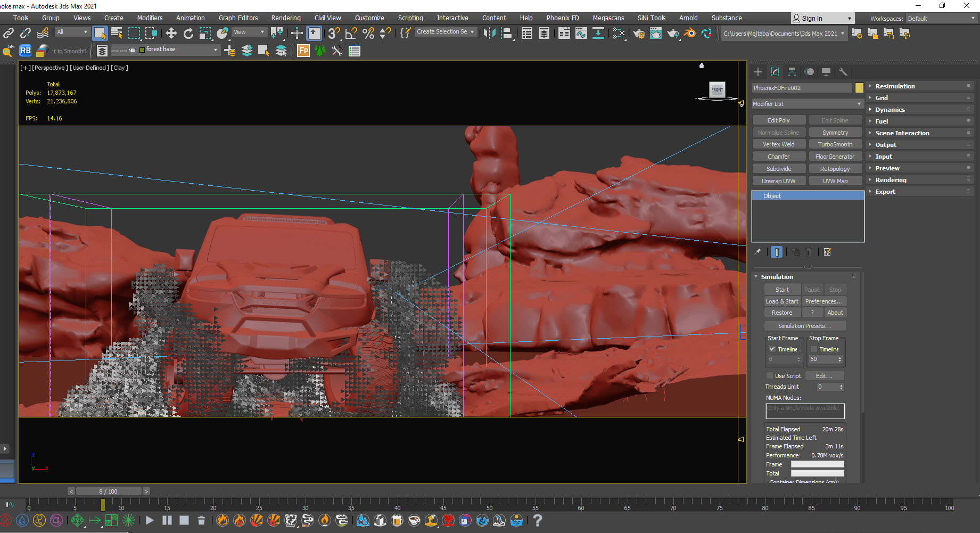Select the Select and Link tool

click(9, 33)
